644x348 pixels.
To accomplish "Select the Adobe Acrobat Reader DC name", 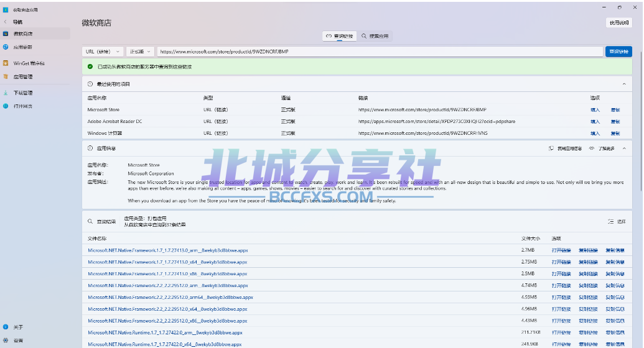I will [x=114, y=121].
